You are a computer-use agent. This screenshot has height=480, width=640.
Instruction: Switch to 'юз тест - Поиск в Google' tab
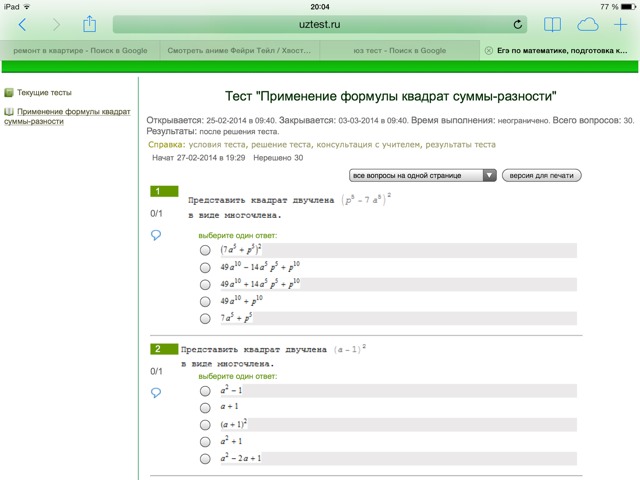pos(400,51)
